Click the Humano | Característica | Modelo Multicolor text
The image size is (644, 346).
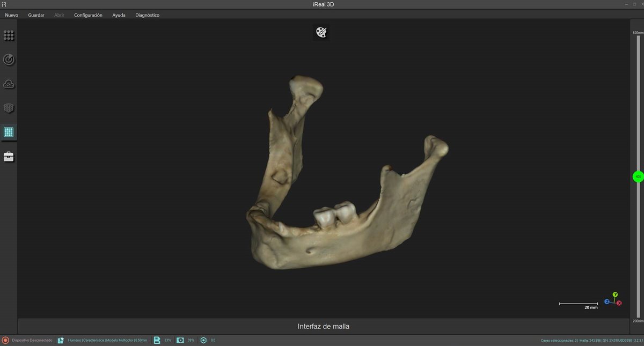pos(107,340)
